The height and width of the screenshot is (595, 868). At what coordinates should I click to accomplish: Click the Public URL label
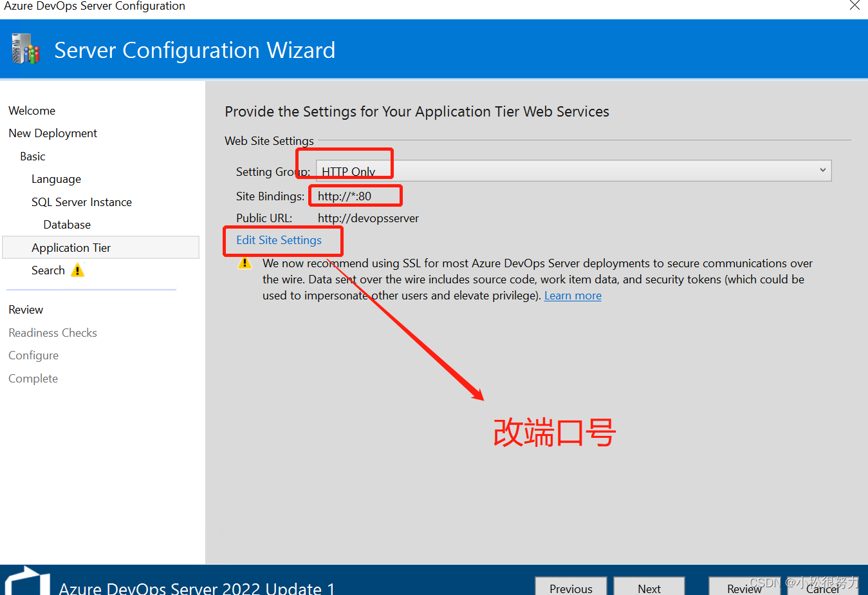[x=264, y=218]
